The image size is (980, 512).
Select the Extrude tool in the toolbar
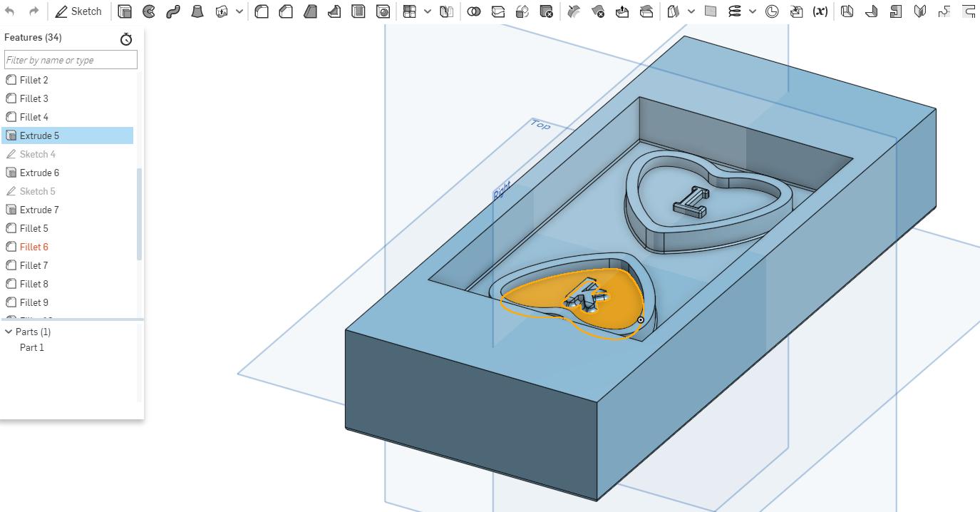tap(125, 11)
